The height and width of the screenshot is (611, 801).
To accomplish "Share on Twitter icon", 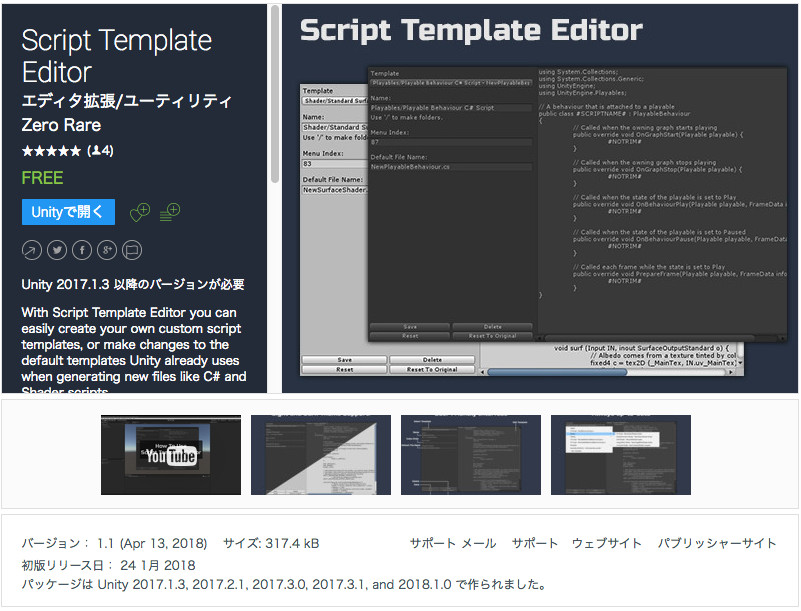I will pos(57,250).
